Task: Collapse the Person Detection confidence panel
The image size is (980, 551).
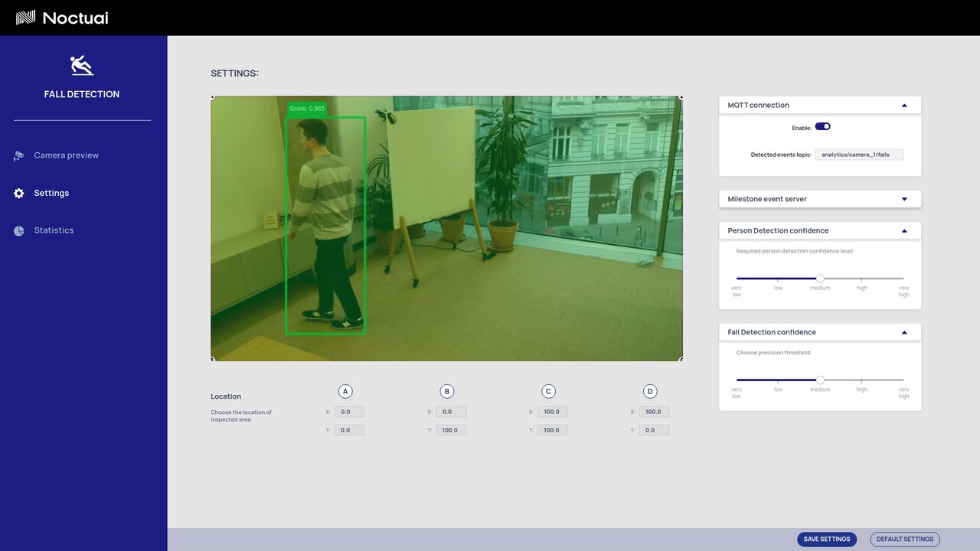Action: [904, 231]
